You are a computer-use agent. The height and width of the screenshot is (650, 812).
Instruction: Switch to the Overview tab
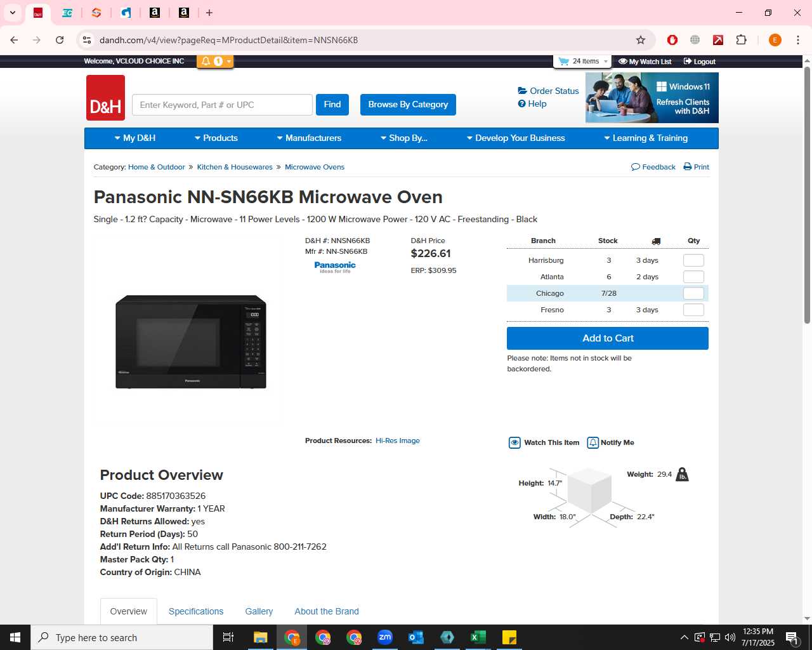[129, 611]
